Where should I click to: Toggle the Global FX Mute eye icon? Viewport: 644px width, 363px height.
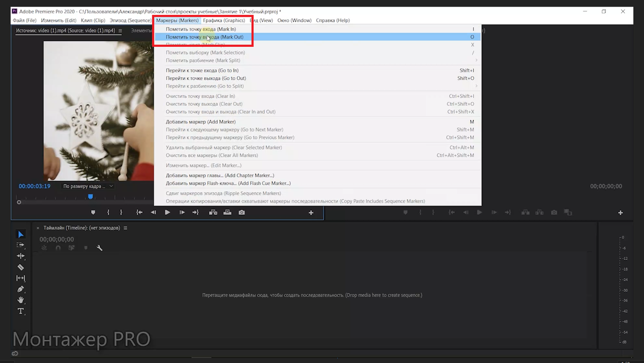tap(15, 353)
